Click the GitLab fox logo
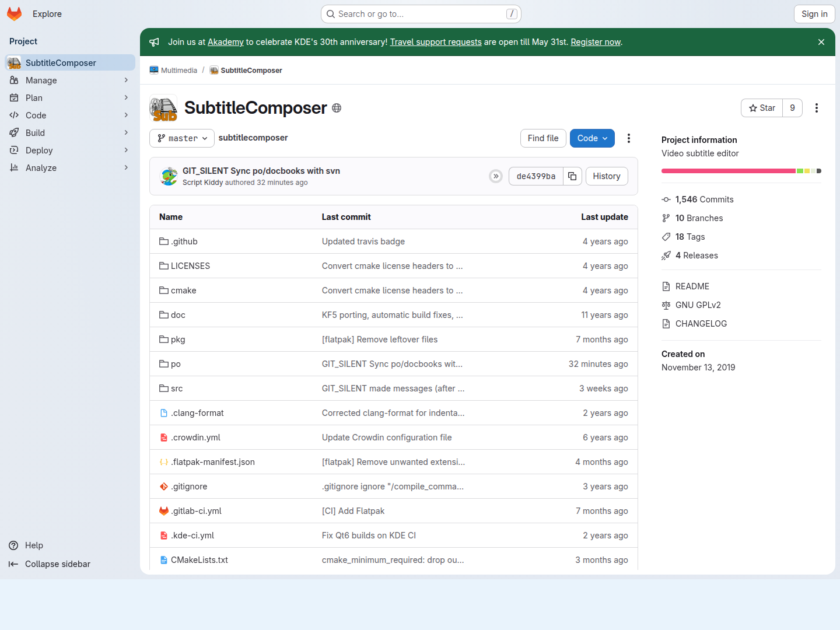840x630 pixels. (15, 14)
